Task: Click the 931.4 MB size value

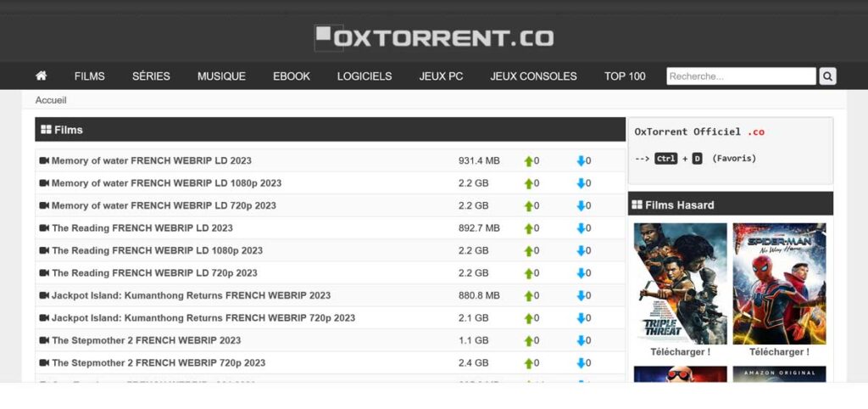Action: [x=479, y=160]
